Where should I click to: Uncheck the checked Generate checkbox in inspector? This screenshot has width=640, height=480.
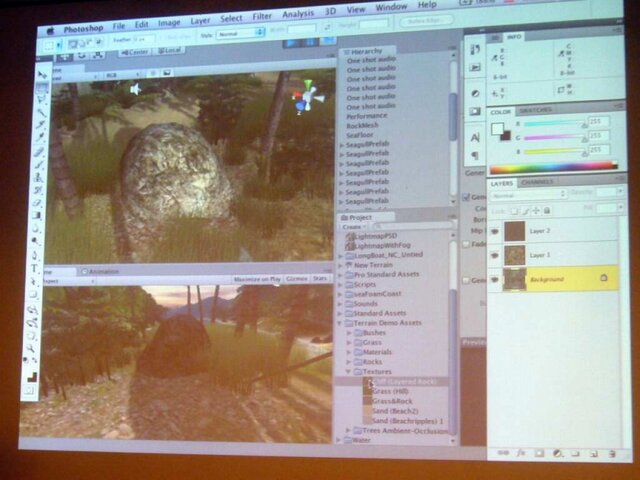point(466,198)
